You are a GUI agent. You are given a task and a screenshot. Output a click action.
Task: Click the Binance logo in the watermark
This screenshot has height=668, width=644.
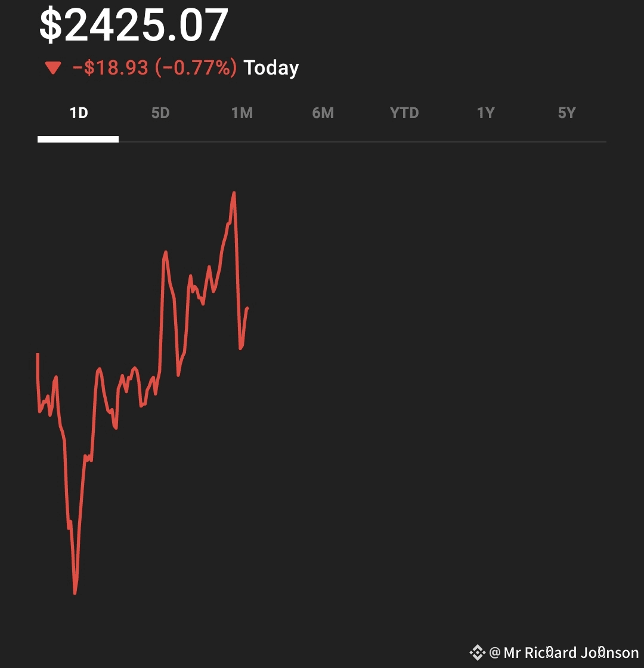478,652
